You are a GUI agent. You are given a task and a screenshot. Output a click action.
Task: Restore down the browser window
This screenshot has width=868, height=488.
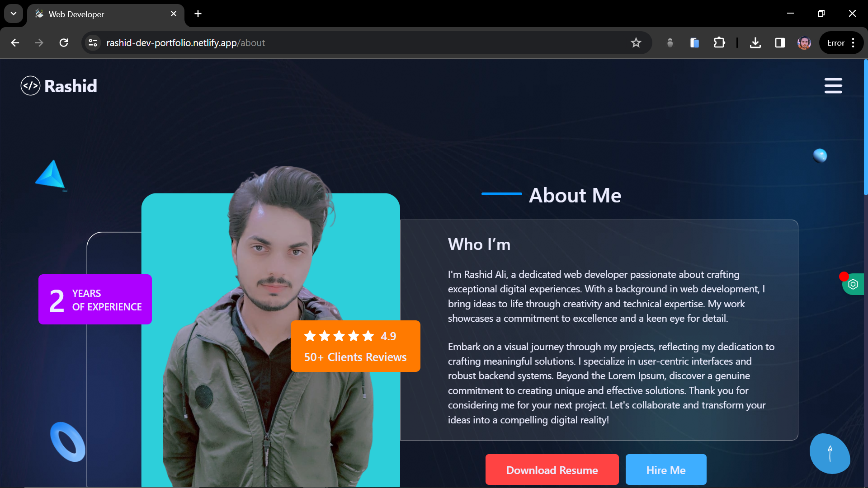point(821,14)
